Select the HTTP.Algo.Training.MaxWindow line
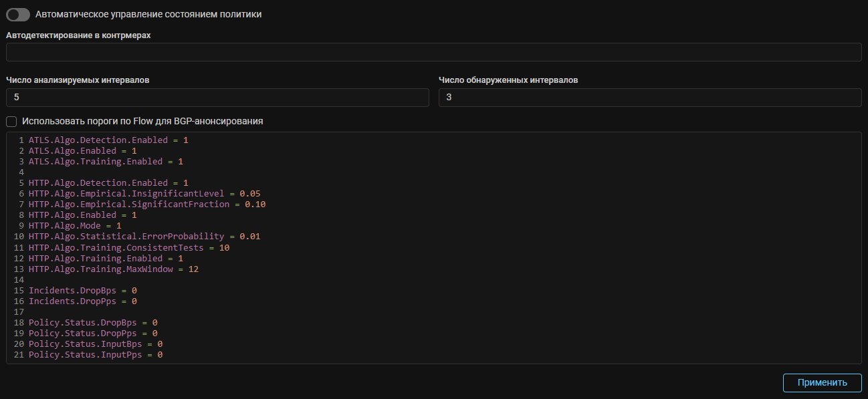This screenshot has width=868, height=399. [113, 269]
